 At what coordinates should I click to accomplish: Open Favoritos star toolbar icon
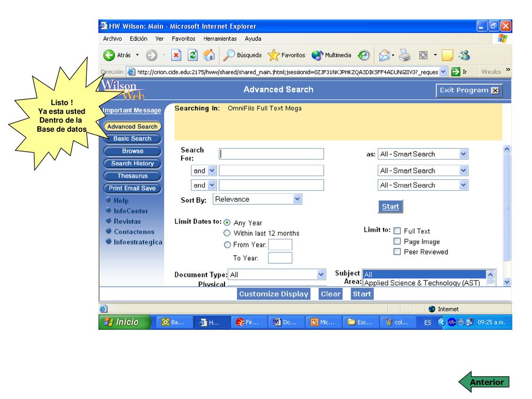coord(273,55)
